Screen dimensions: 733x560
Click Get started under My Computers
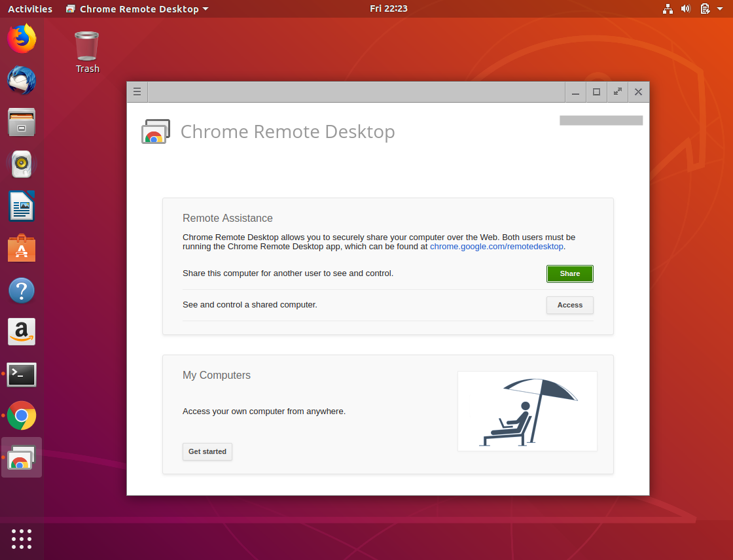click(x=207, y=451)
